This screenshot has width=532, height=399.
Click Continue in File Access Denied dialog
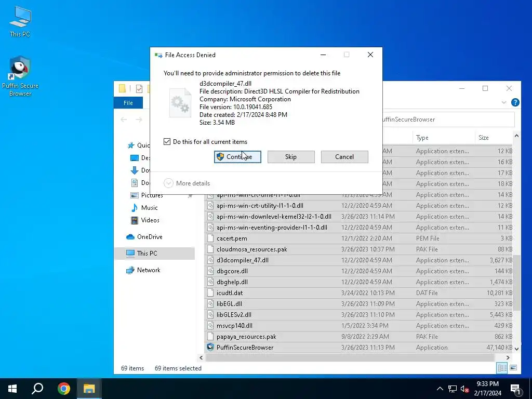click(x=237, y=157)
